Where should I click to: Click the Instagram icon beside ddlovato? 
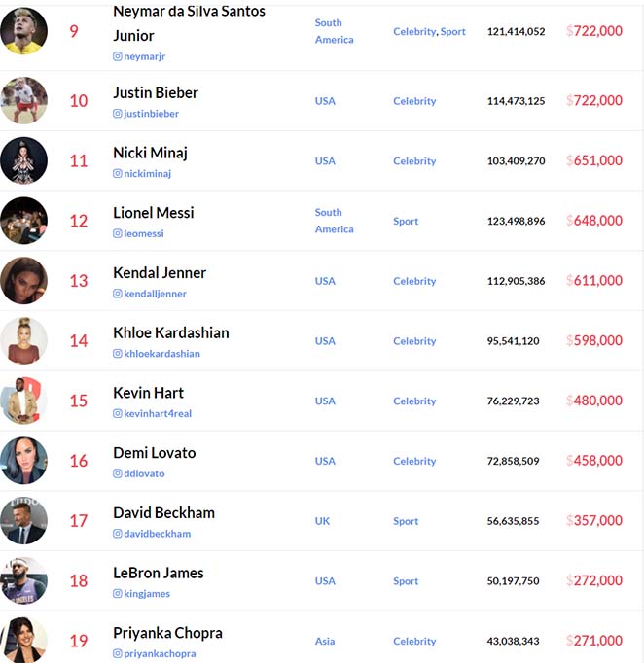tap(117, 473)
